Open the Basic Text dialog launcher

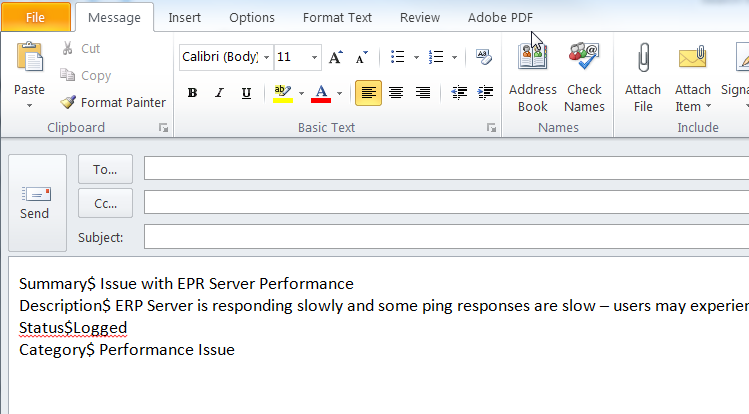(x=492, y=128)
